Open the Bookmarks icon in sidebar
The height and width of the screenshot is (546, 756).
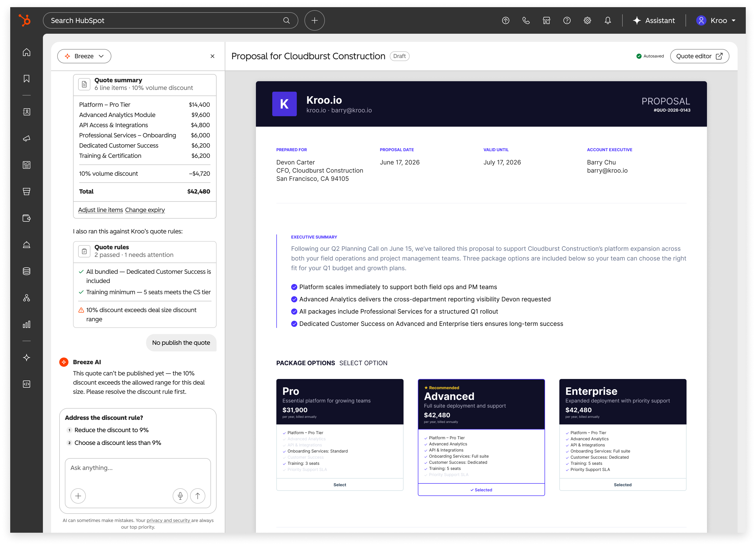pyautogui.click(x=27, y=79)
